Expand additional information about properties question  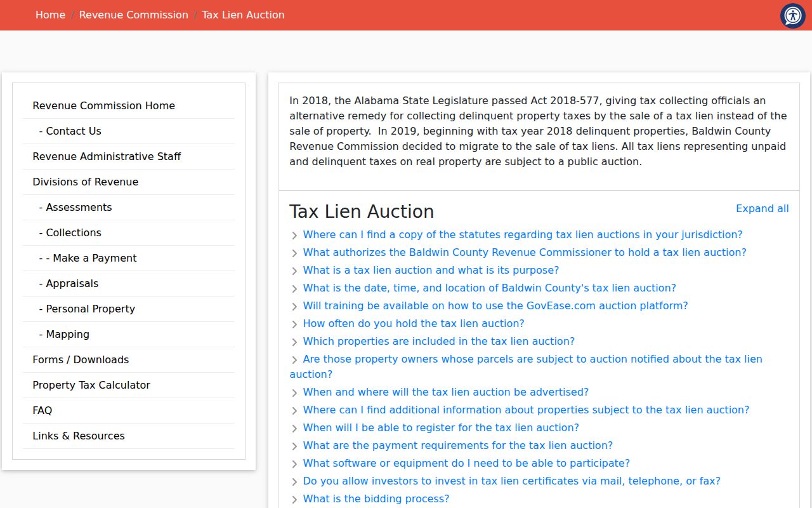pos(526,410)
